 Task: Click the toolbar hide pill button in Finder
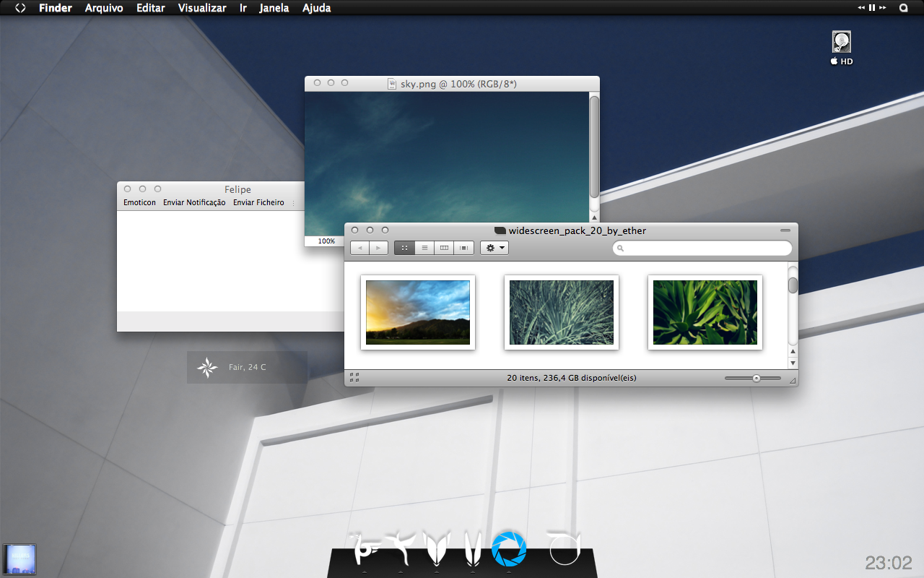(x=785, y=230)
